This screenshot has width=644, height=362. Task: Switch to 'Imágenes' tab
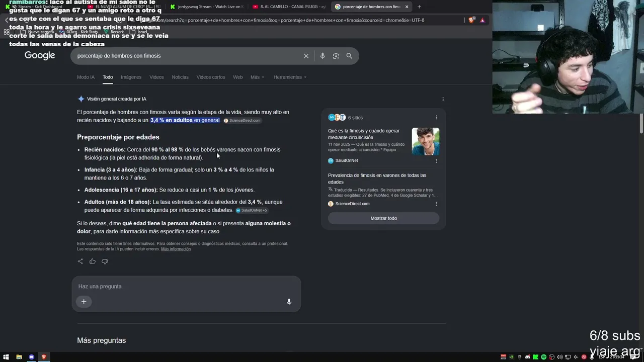[131, 77]
